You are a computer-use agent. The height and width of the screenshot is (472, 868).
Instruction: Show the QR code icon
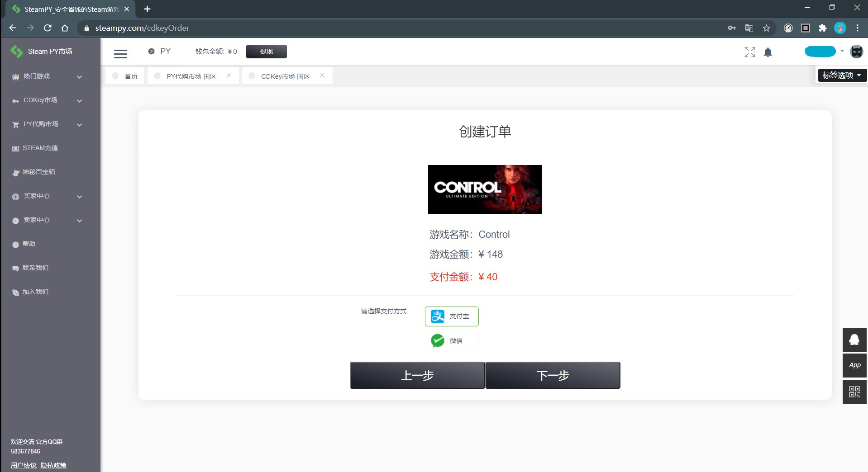854,392
